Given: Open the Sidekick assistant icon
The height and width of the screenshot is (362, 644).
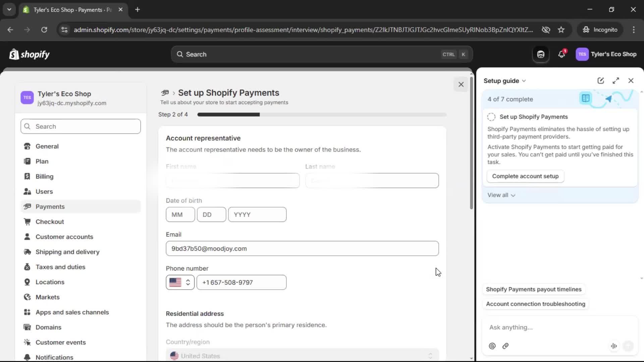Looking at the screenshot, I should pyautogui.click(x=541, y=54).
